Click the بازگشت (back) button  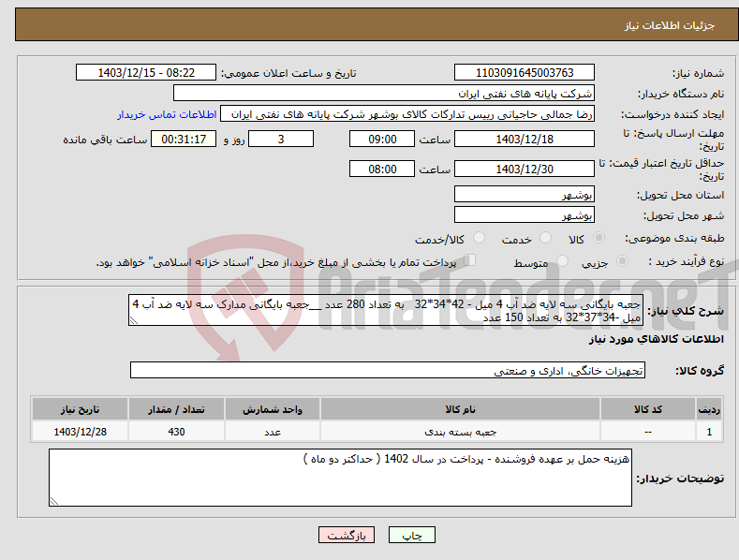[x=347, y=535]
